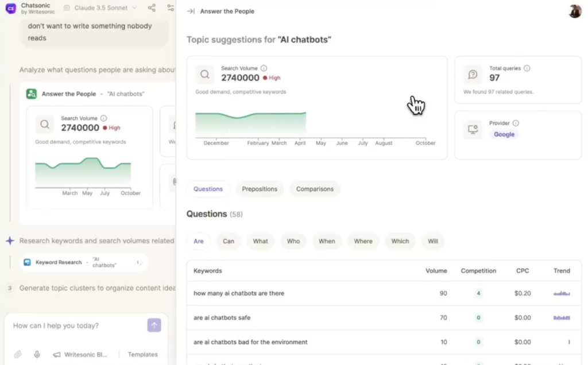Click the magnifier icon in right Search Volume card
The image size is (588, 365).
(x=205, y=74)
